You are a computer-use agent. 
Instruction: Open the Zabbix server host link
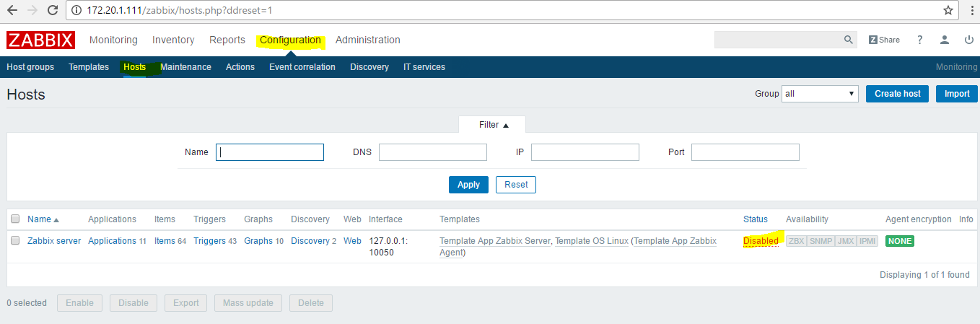(x=54, y=241)
